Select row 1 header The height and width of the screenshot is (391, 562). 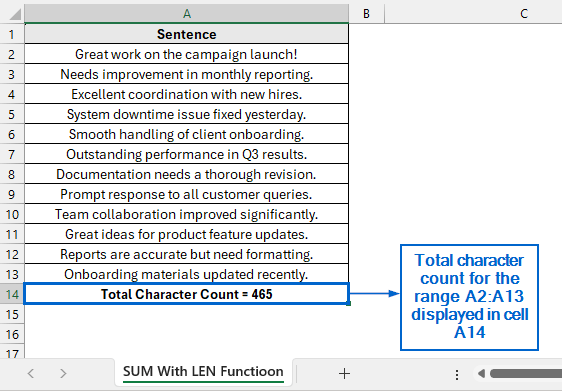click(12, 34)
